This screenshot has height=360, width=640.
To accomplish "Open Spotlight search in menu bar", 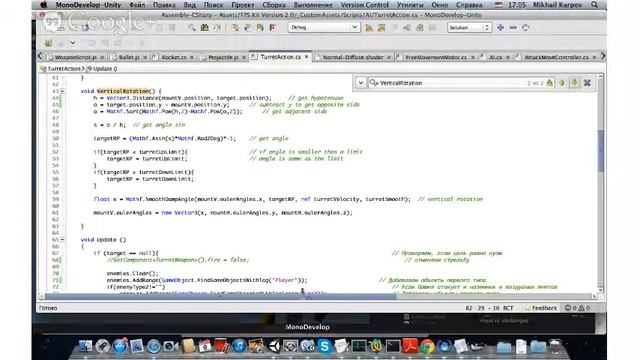I will click(594, 5).
